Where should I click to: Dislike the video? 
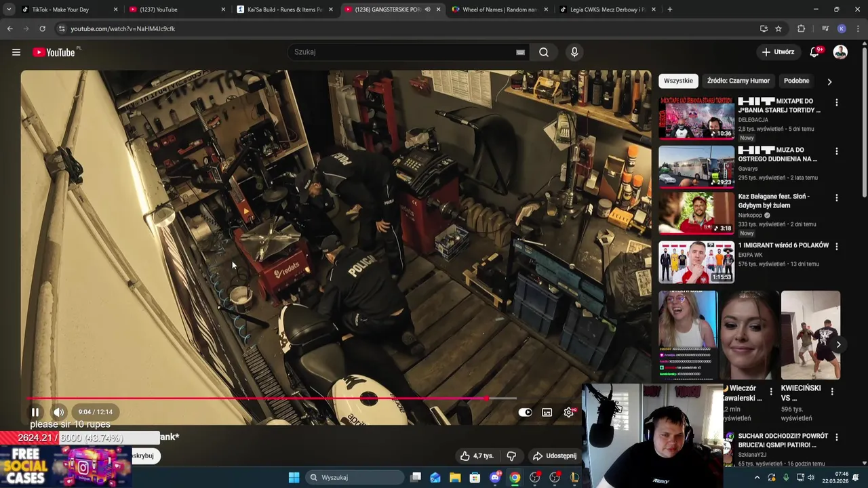tap(511, 456)
